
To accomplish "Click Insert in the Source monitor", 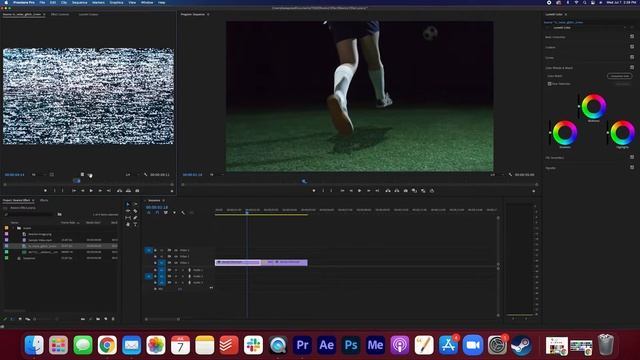I will pos(120,191).
